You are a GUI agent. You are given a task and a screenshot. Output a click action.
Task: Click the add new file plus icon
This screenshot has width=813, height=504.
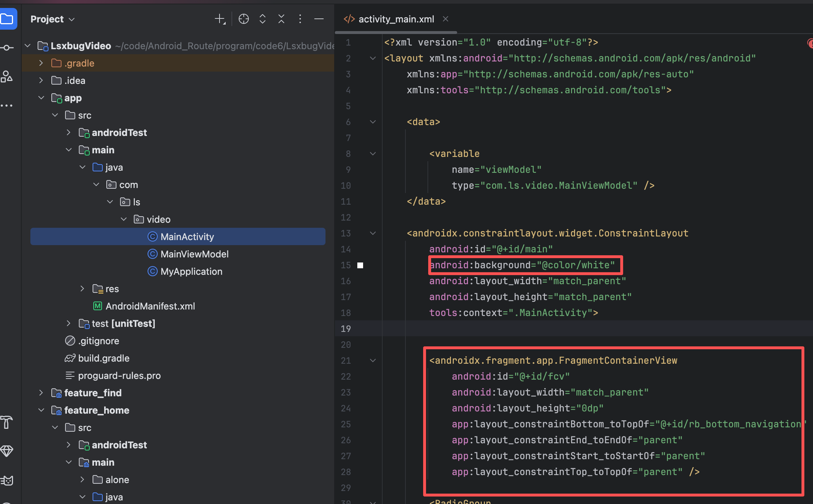pos(220,19)
